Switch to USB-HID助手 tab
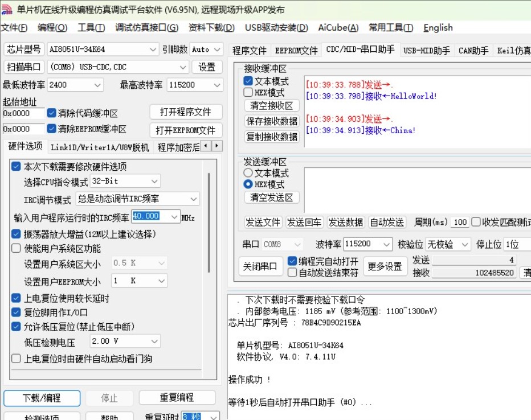The height and width of the screenshot is (420, 531). 427,51
